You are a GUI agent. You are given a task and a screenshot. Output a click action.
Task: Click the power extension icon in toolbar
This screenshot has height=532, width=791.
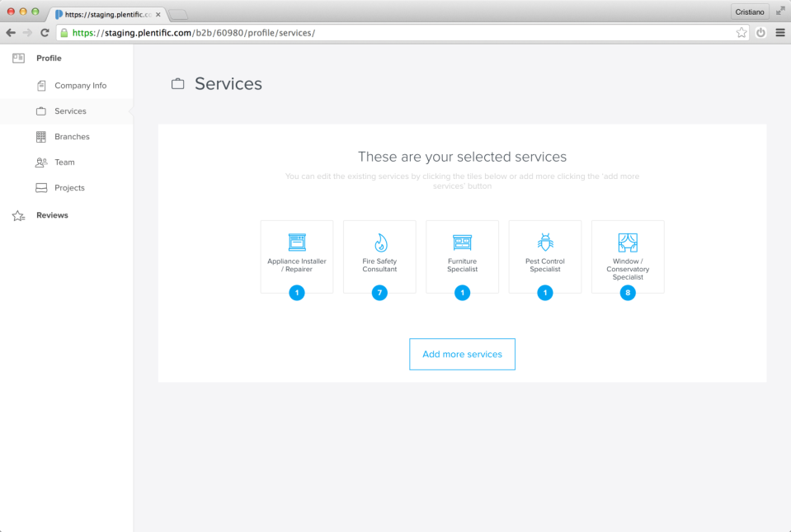[760, 33]
